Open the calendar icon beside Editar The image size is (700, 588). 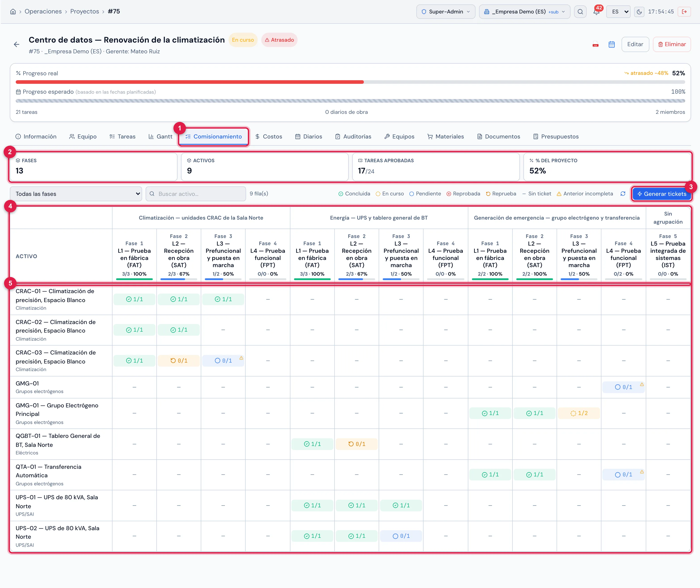[x=612, y=44]
